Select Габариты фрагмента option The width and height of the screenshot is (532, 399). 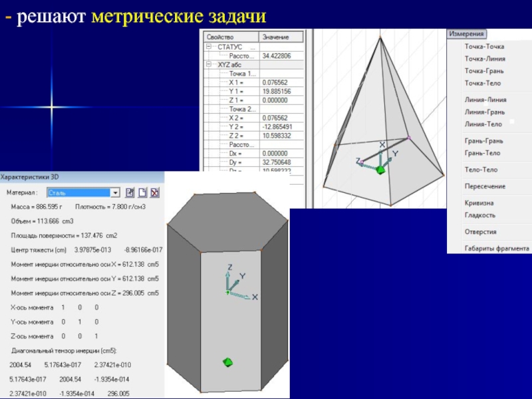click(x=496, y=248)
